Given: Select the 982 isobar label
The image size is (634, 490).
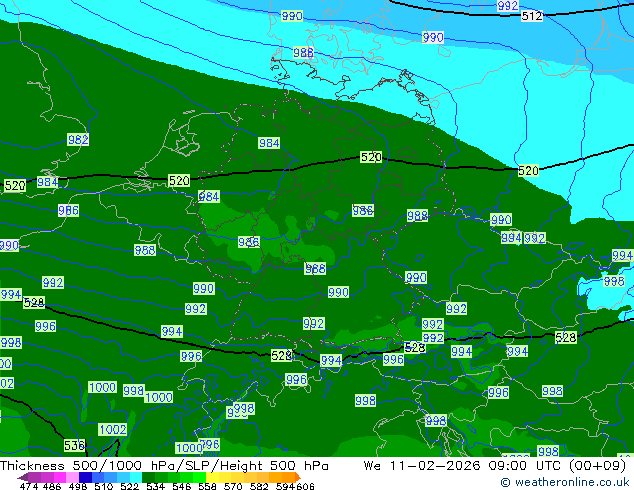Looking at the screenshot, I should (x=78, y=140).
